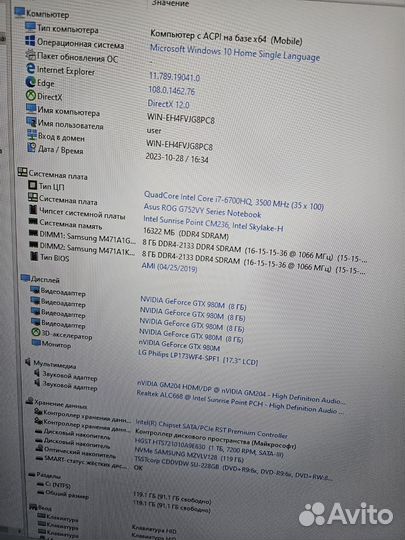405x540 pixels.
Task: Open the Internet Explorer version 11.789.19041.0 link
Action: coord(174,77)
